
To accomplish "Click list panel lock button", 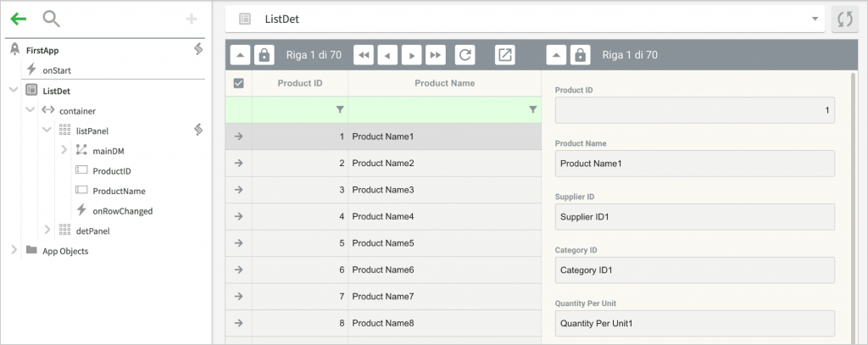I will coord(264,55).
